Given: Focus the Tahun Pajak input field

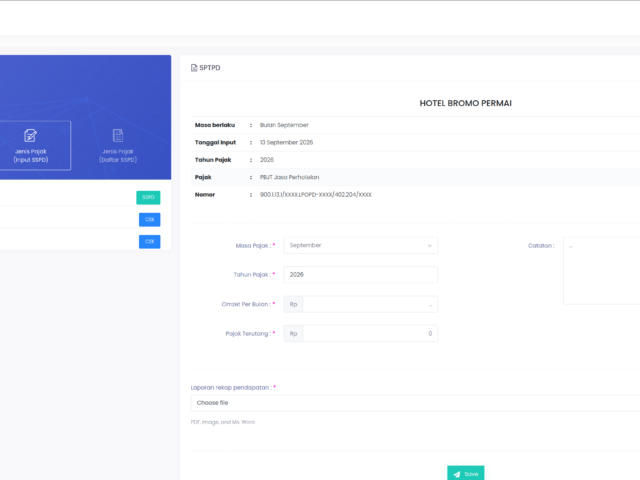Looking at the screenshot, I should pos(361,275).
